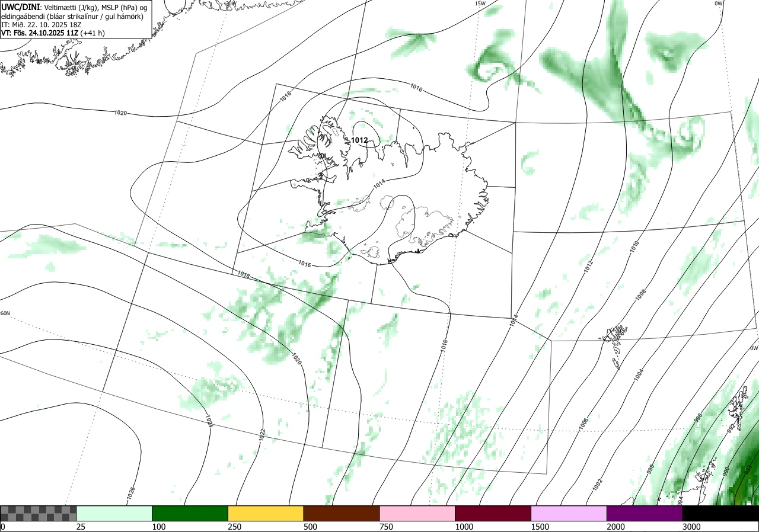Click the gray checkered 0–25 legend swatch
The height and width of the screenshot is (532, 759).
pos(38,513)
